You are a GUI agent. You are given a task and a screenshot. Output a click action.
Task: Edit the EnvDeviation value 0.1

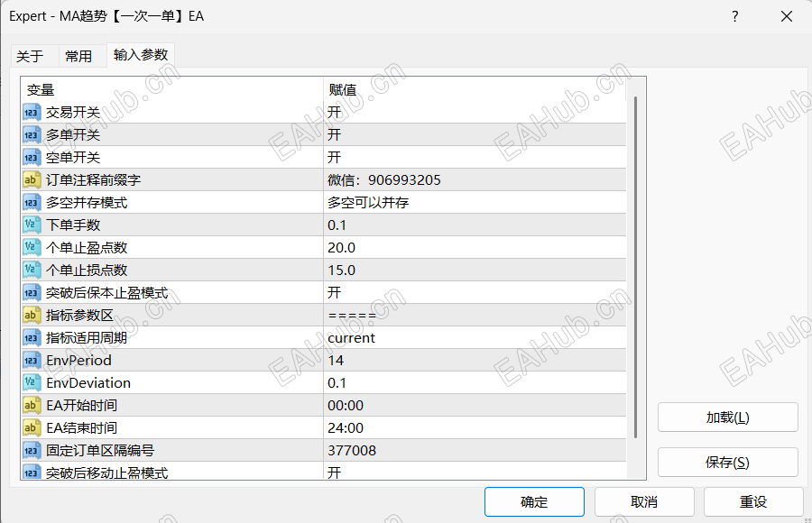pos(475,382)
